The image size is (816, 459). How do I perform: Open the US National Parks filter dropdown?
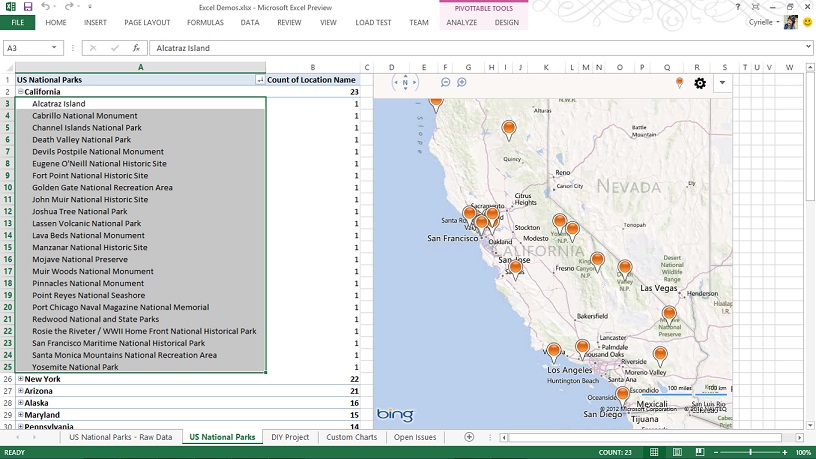coord(260,80)
